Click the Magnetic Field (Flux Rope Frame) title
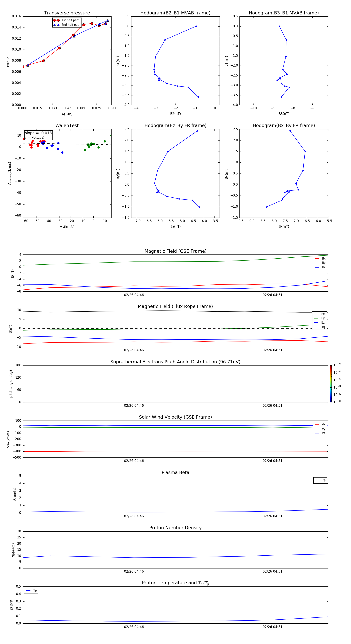This screenshot has width=351, height=644. [x=175, y=307]
